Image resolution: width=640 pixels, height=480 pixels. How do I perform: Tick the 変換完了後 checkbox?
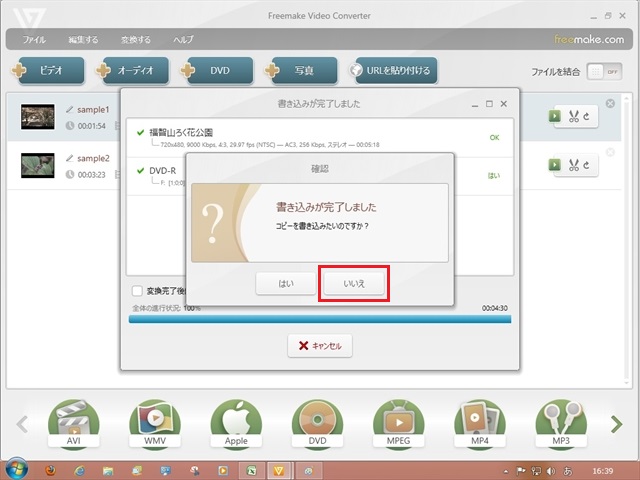tap(138, 291)
